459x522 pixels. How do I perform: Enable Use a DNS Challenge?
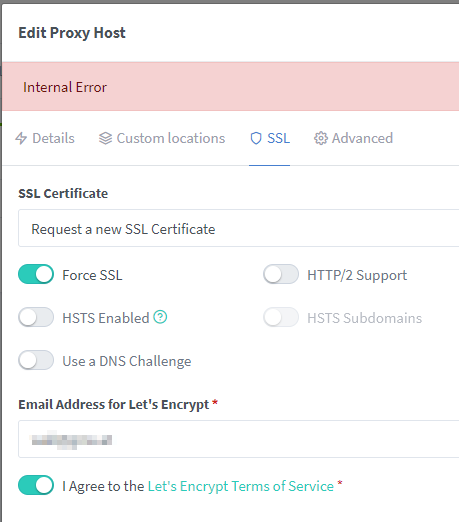(x=36, y=360)
